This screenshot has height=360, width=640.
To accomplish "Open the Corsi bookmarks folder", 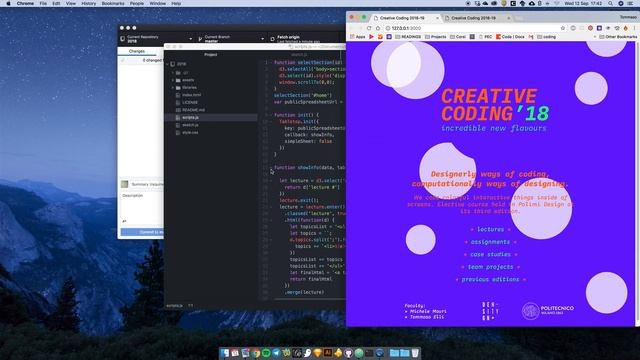I will [x=458, y=37].
